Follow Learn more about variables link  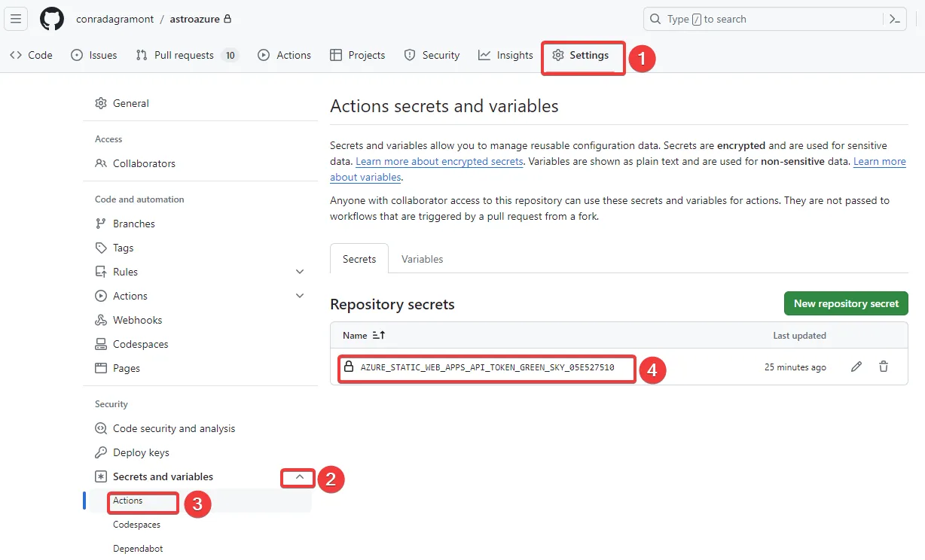coord(879,162)
